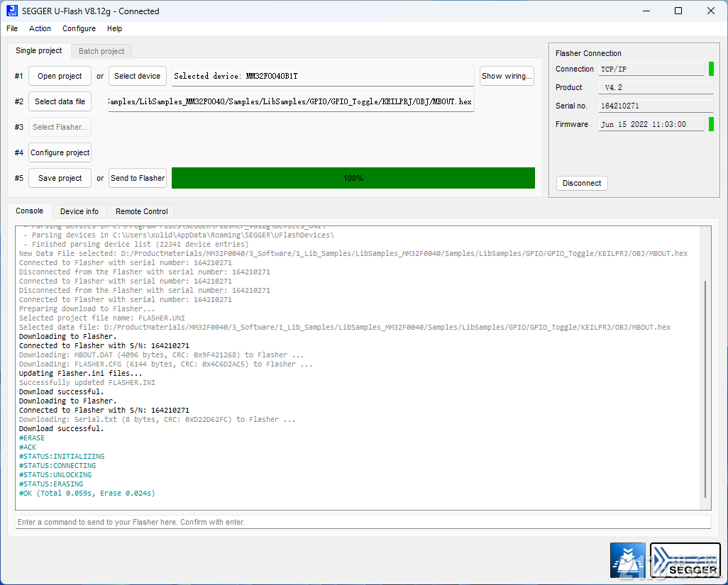Click the Disconnect button
The width and height of the screenshot is (728, 585).
582,183
